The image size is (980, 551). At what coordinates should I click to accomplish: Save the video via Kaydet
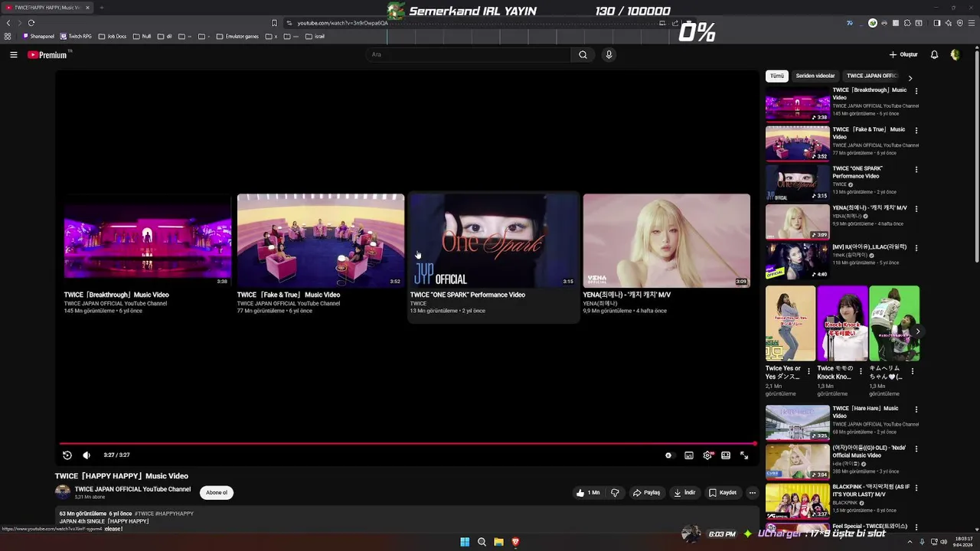point(723,493)
